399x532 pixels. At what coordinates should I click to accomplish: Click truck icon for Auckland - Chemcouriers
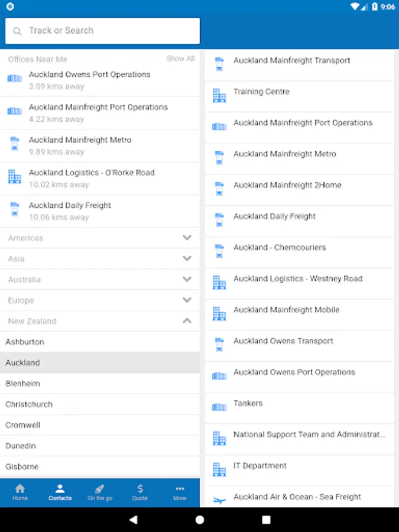point(219,251)
